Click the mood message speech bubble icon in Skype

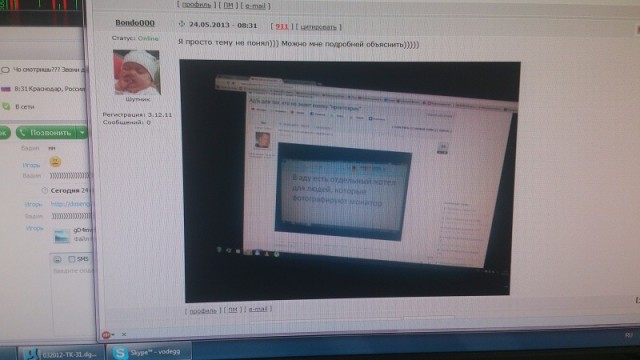(5, 70)
